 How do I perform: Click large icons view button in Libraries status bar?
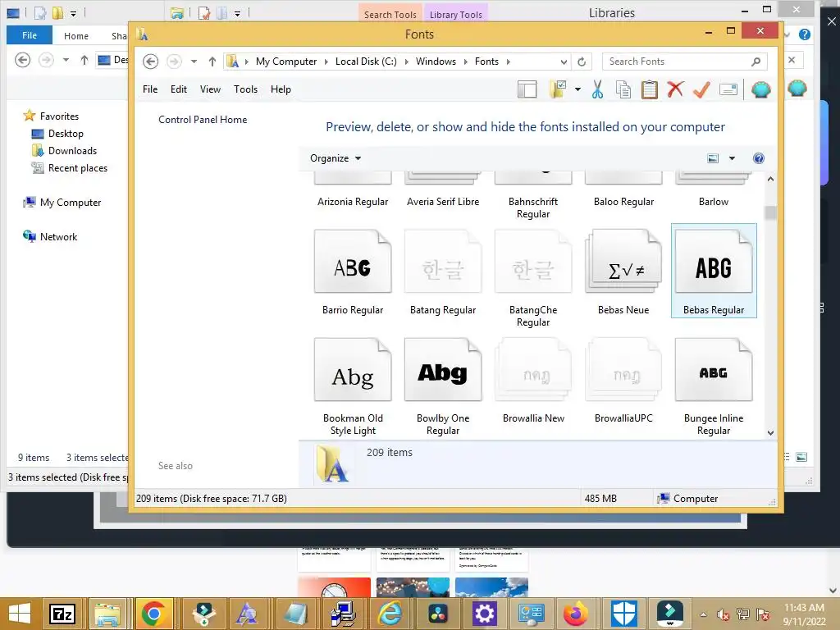pyautogui.click(x=801, y=457)
